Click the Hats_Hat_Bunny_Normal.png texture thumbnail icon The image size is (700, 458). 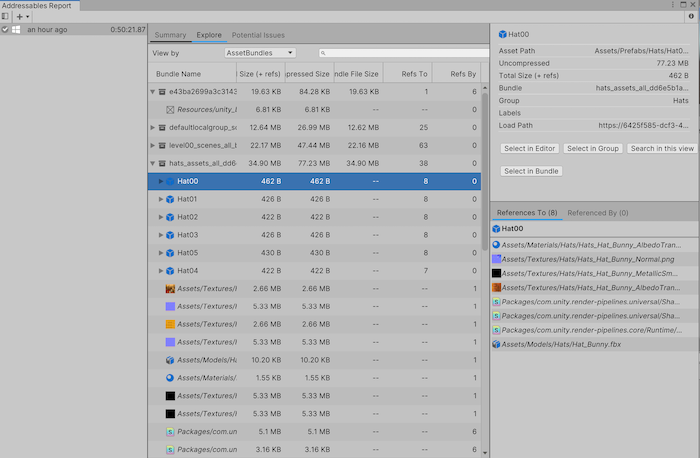tap(496, 258)
